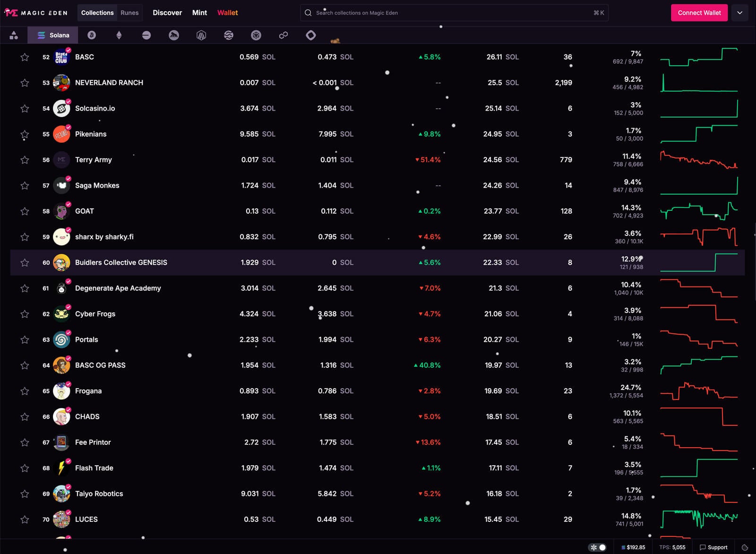Open the Mint menu

(199, 13)
